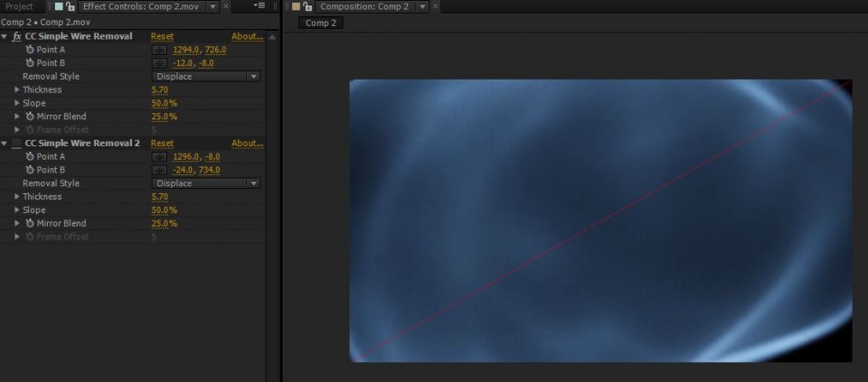Toggle Mirror Blend stopwatch in first Wire Removal effect

click(x=29, y=116)
